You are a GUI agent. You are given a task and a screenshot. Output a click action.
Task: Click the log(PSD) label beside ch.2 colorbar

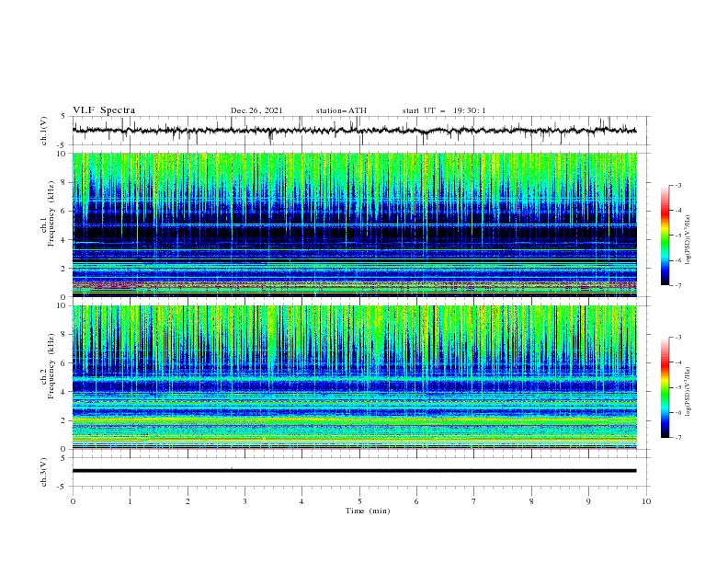point(688,392)
